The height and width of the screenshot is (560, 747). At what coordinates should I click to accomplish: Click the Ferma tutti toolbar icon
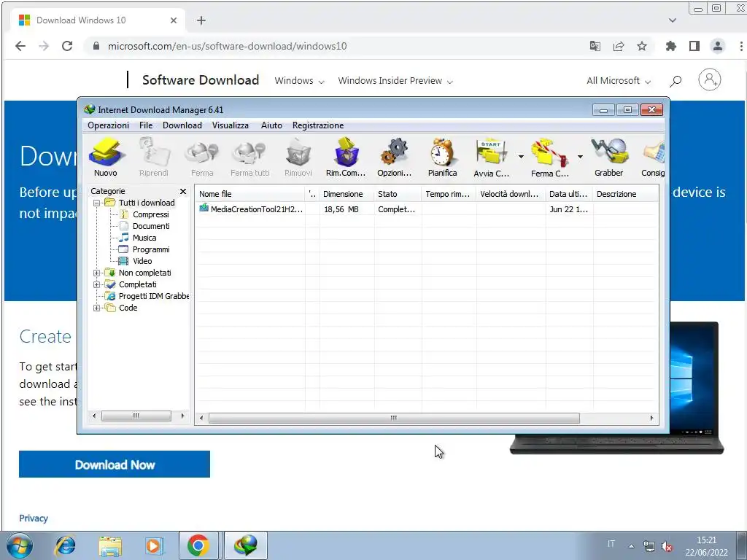tap(249, 157)
